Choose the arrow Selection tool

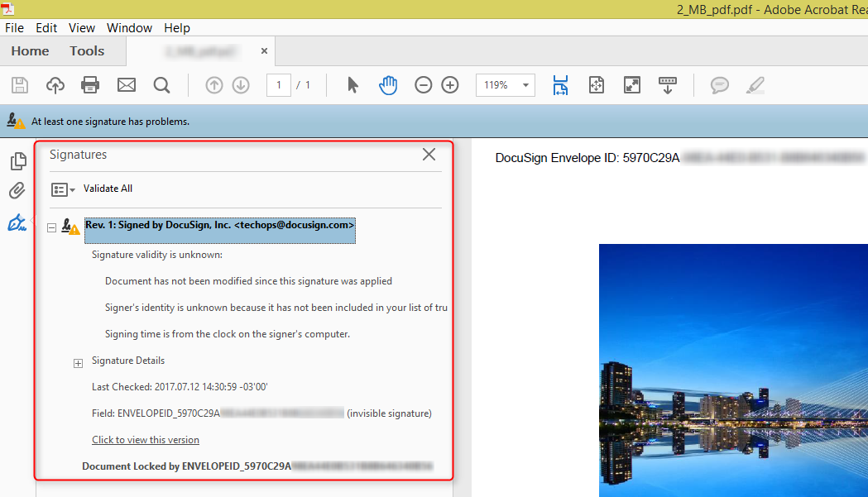[x=352, y=85]
